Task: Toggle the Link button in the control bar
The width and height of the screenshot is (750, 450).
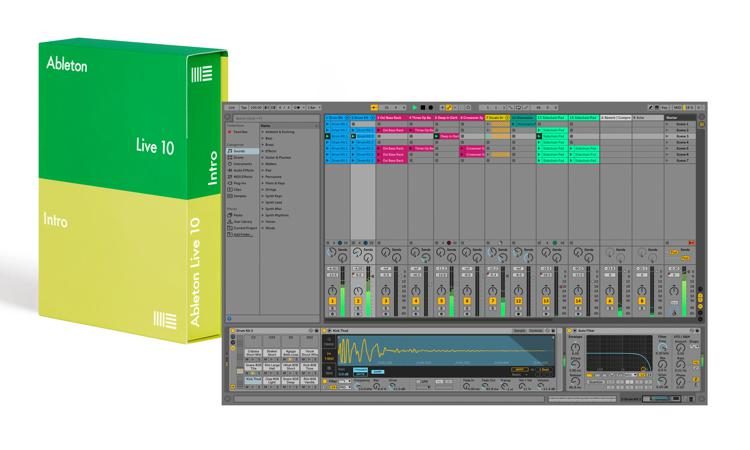Action: [232, 108]
